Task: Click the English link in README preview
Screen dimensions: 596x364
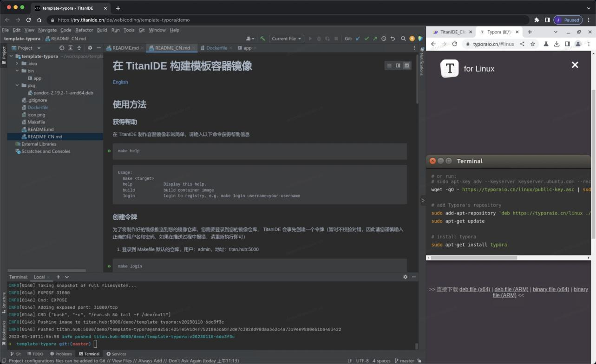Action: click(x=120, y=82)
